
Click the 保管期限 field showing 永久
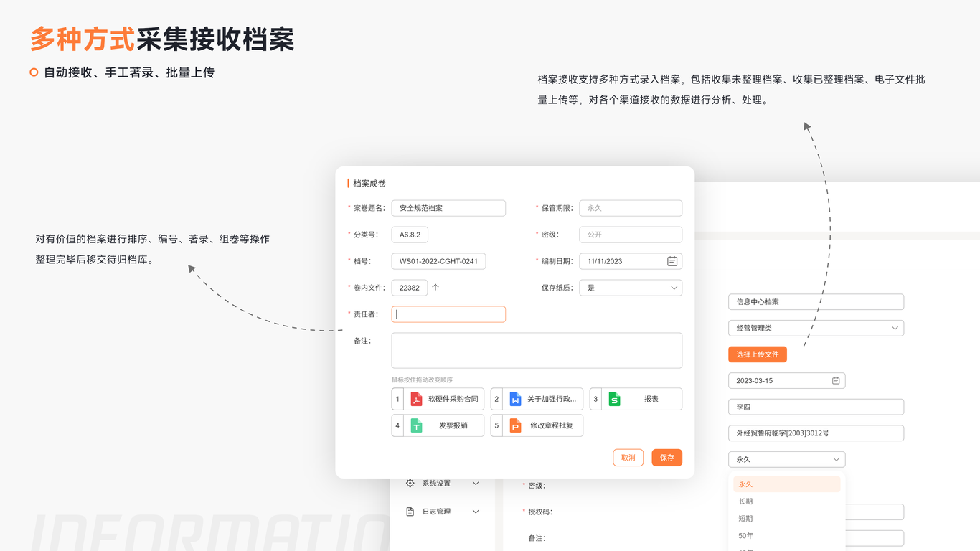[x=631, y=208]
